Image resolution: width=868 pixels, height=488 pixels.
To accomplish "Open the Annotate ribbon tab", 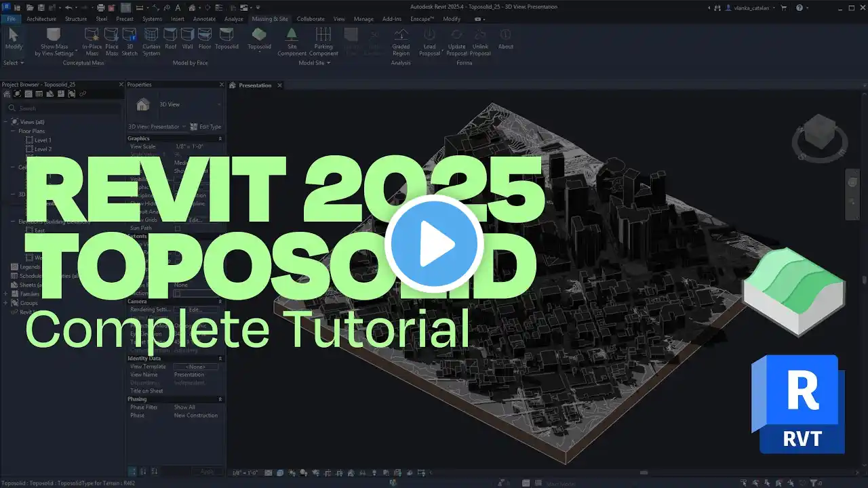I will point(204,19).
